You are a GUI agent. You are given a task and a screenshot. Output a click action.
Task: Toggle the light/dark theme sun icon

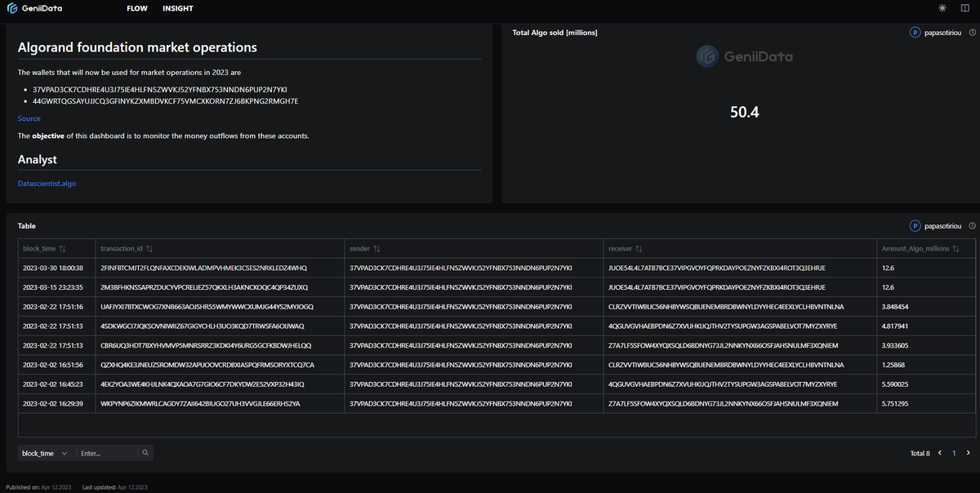pos(942,8)
